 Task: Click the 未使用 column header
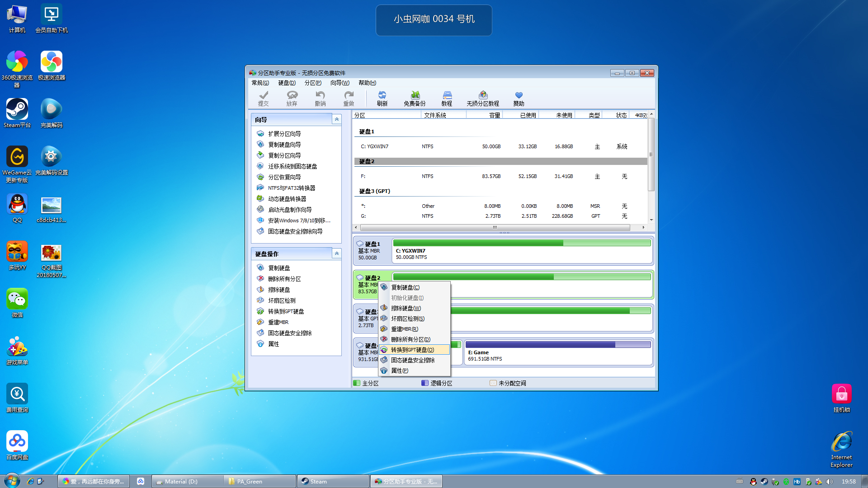click(557, 115)
